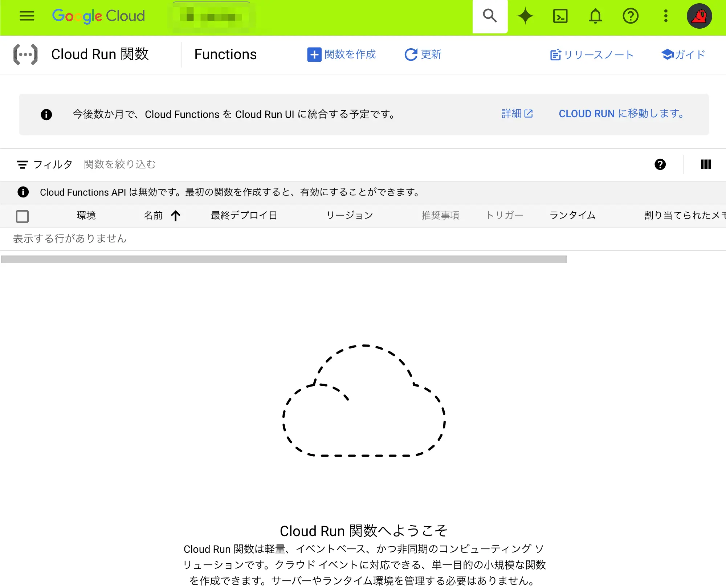Image resolution: width=726 pixels, height=588 pixels.
Task: Switch to the Functions view
Action: click(225, 54)
